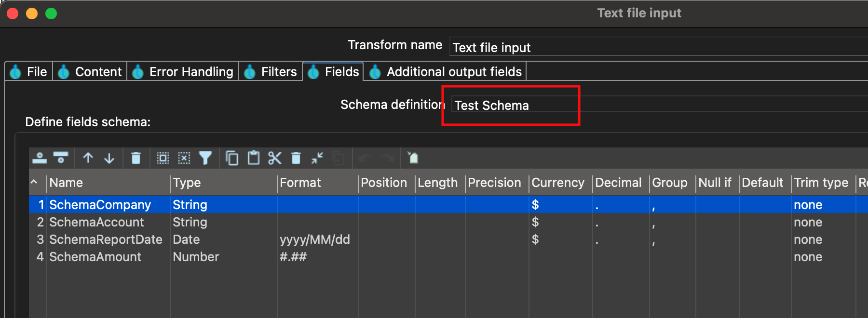The image size is (868, 318).
Task: Click the insert row below icon
Action: click(x=61, y=158)
